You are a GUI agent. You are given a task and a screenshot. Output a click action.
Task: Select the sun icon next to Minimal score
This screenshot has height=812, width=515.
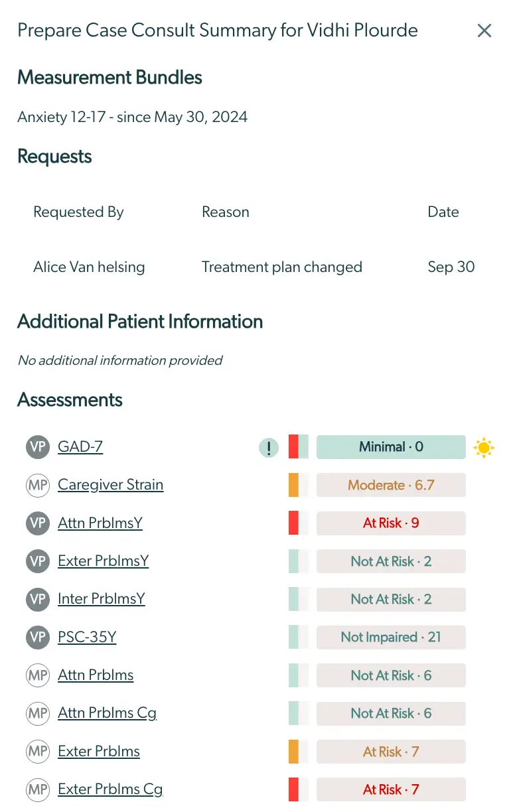pos(484,447)
